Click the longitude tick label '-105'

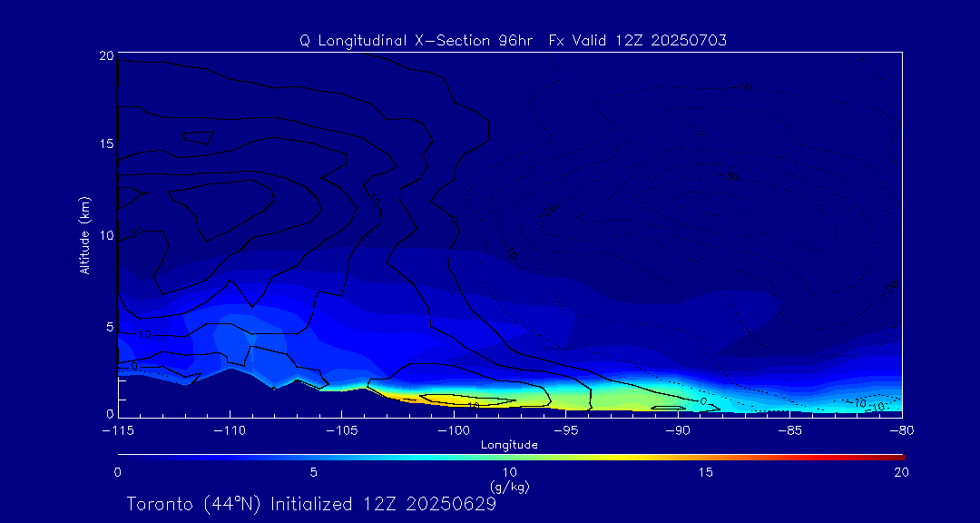(x=342, y=430)
